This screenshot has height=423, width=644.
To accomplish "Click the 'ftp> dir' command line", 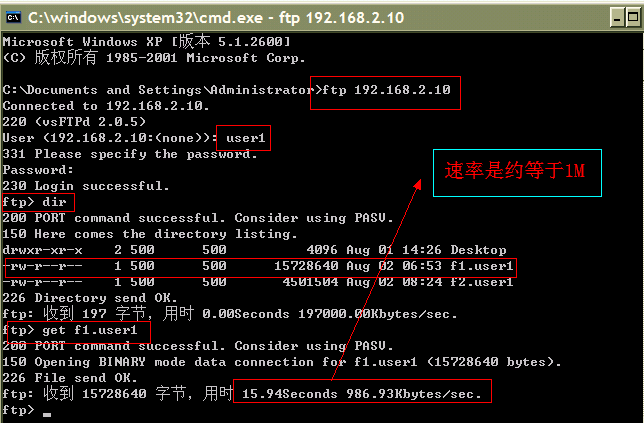I will (x=34, y=202).
